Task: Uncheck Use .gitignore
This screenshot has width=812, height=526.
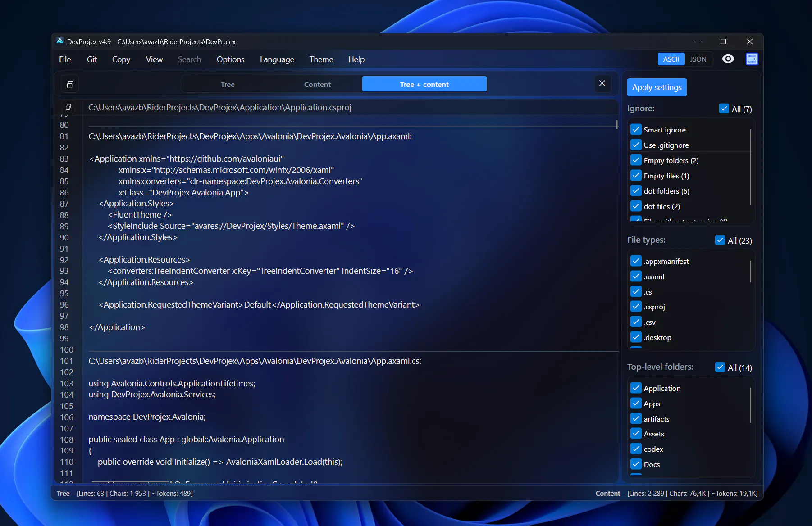Action: pos(636,145)
